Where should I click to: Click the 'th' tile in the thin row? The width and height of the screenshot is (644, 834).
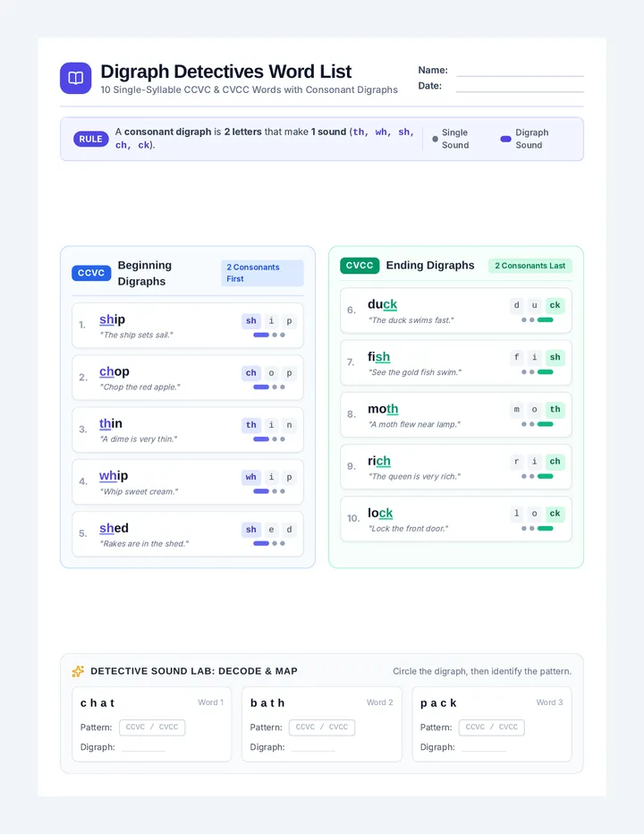tap(251, 425)
